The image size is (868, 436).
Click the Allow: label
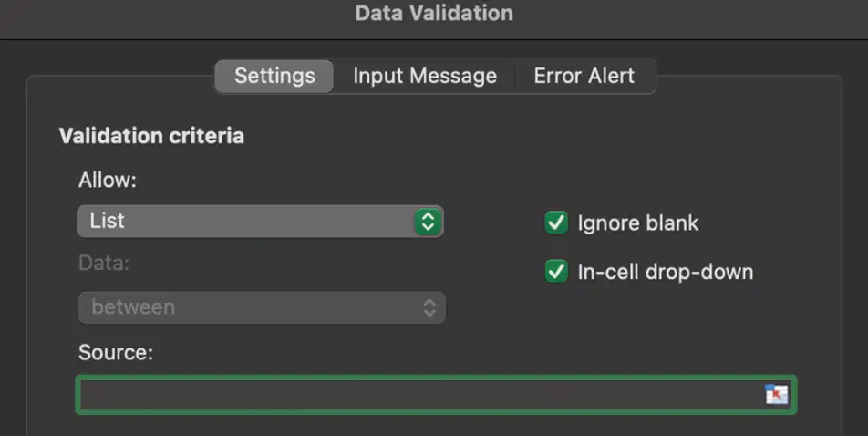(x=108, y=180)
